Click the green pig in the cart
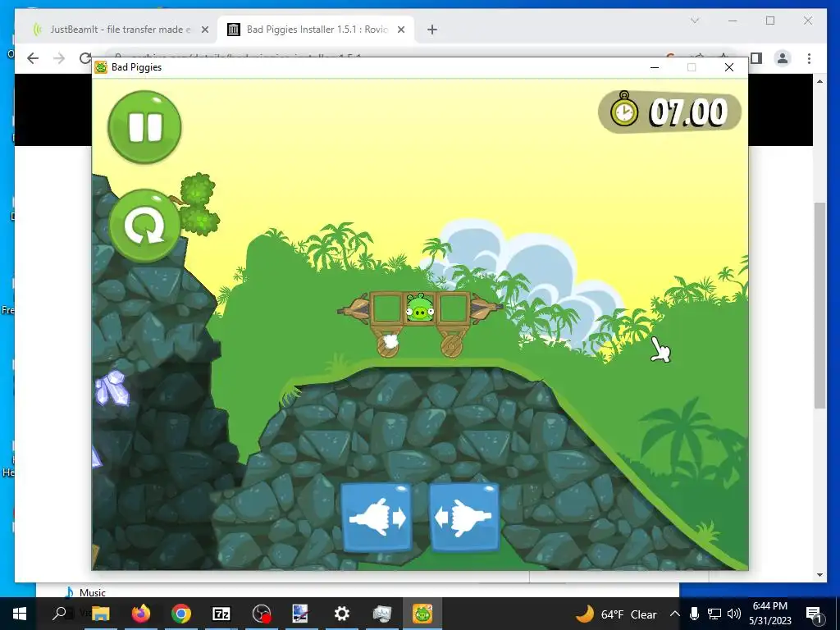This screenshot has width=840, height=630. click(x=419, y=308)
